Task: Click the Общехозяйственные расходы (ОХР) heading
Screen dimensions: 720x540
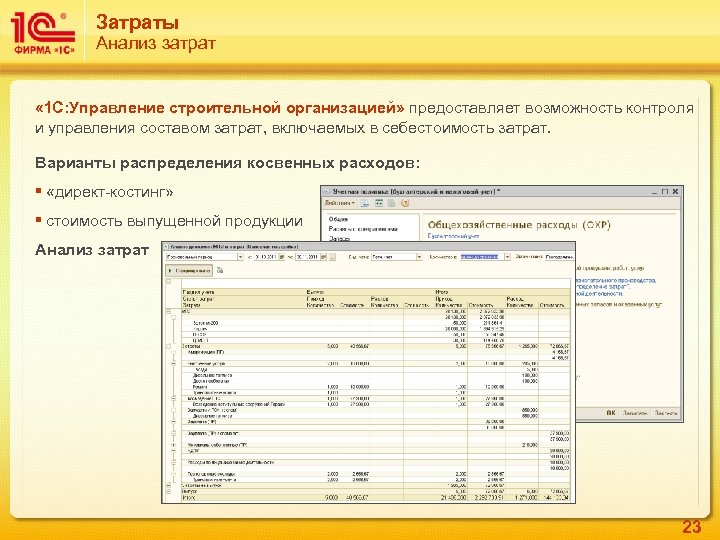Action: 519,225
